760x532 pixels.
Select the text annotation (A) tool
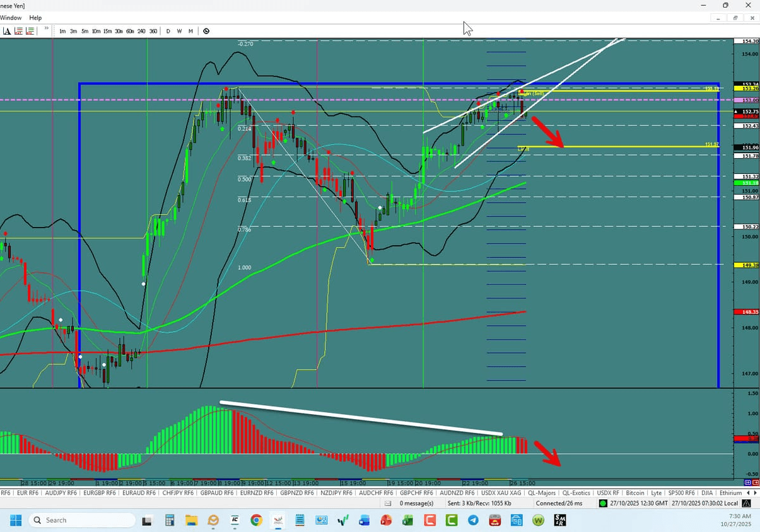pos(6,30)
